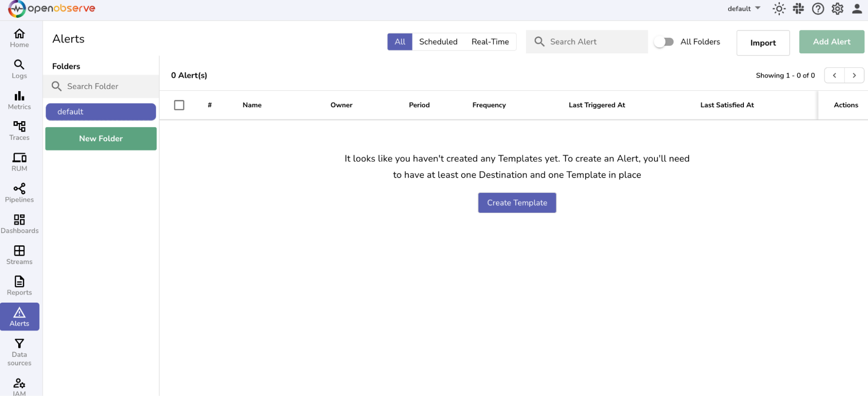Check the select-all alerts checkbox
The height and width of the screenshot is (396, 868).
point(179,105)
